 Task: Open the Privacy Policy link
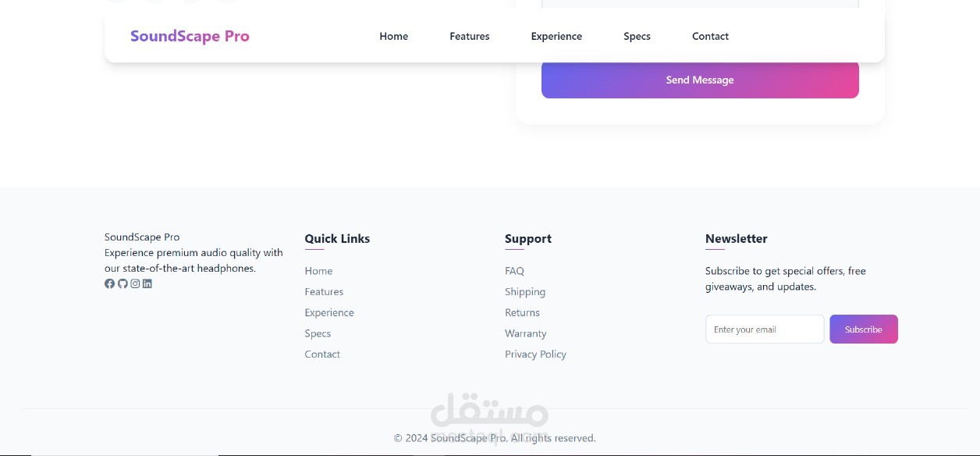pos(535,354)
